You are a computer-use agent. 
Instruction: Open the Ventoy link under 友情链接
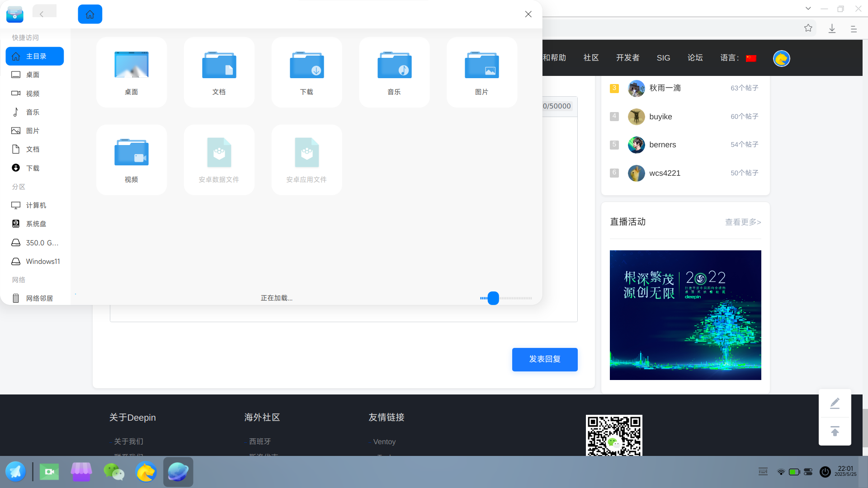(384, 441)
